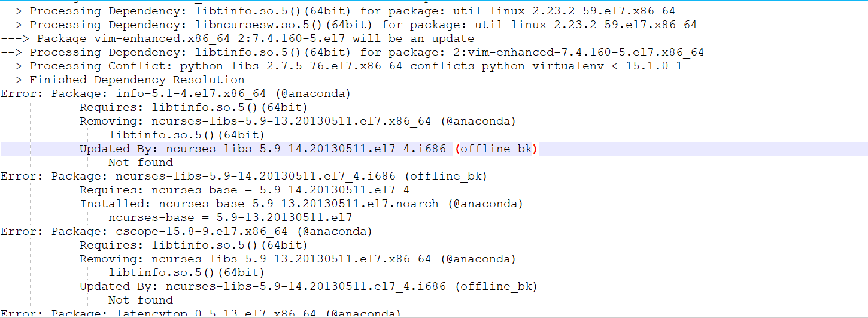Click the word 'offline_bk' in highlighted line

pos(496,149)
